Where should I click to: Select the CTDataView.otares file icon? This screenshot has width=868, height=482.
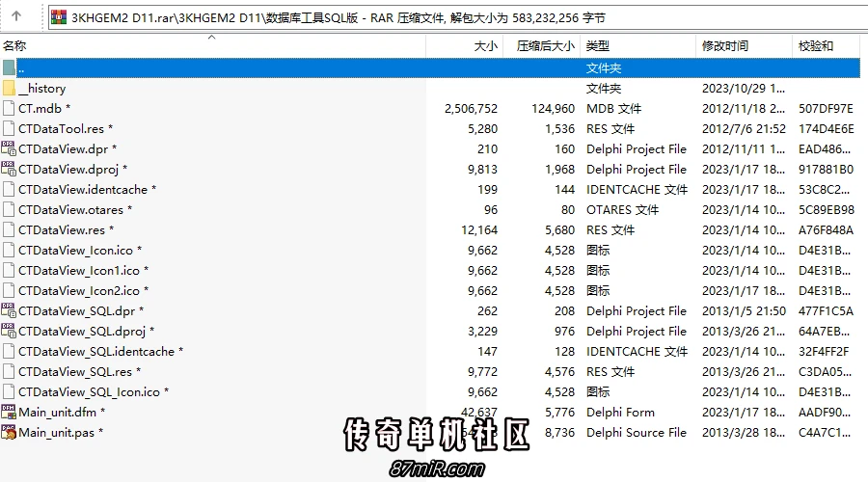tap(9, 210)
